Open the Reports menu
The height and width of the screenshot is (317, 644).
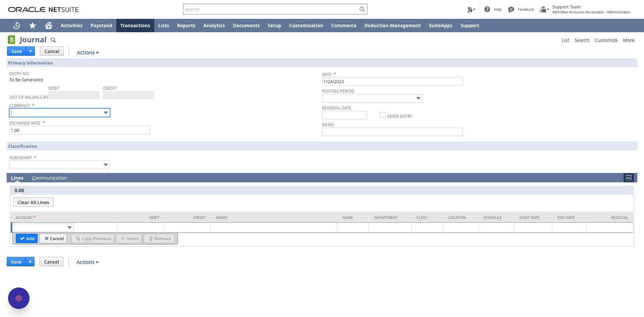pos(186,26)
